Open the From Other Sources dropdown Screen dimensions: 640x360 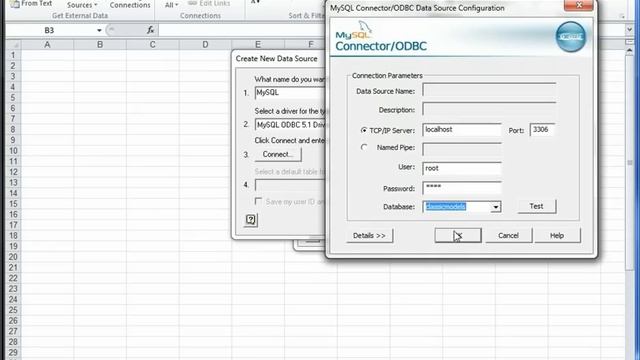[x=82, y=5]
